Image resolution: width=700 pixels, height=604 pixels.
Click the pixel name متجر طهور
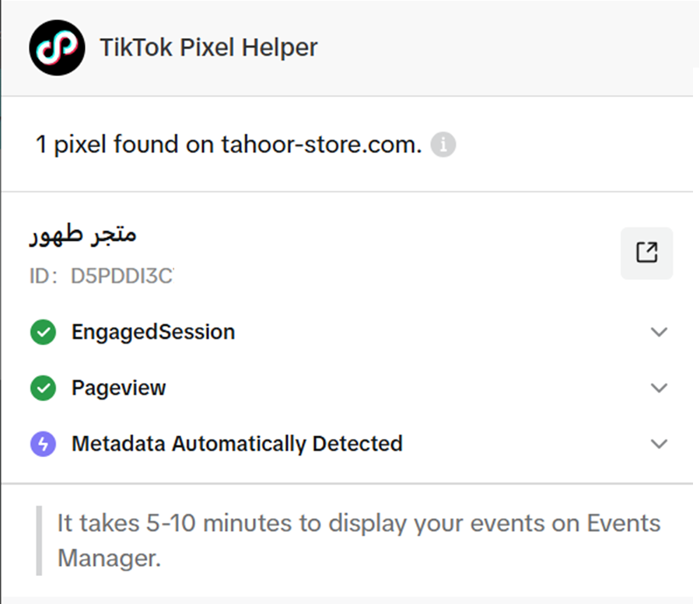coord(82,235)
